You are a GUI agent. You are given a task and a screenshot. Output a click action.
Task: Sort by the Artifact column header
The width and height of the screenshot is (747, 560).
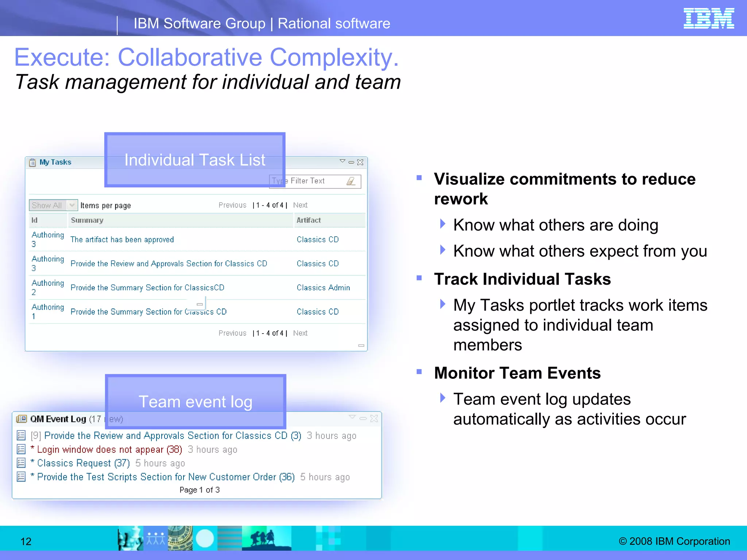point(330,220)
